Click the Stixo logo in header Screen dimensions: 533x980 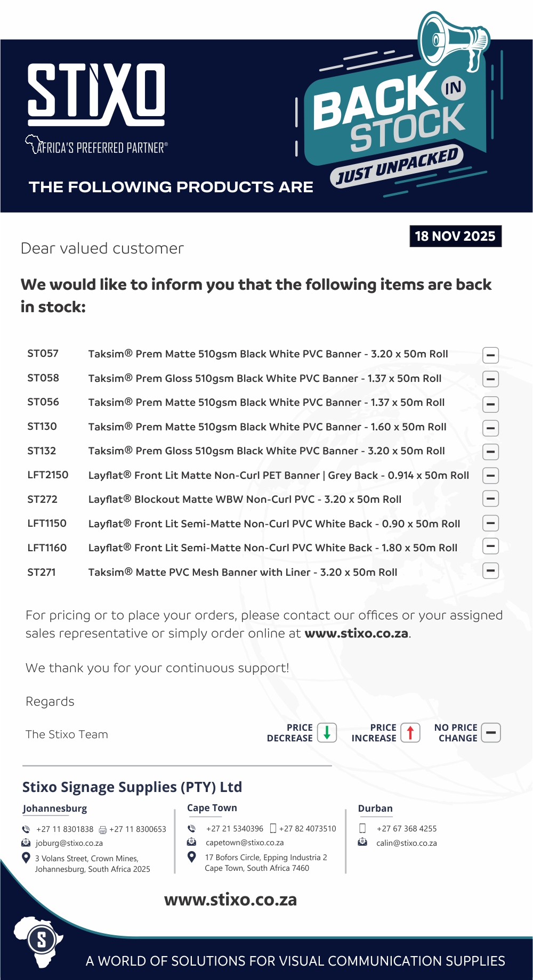pos(96,94)
